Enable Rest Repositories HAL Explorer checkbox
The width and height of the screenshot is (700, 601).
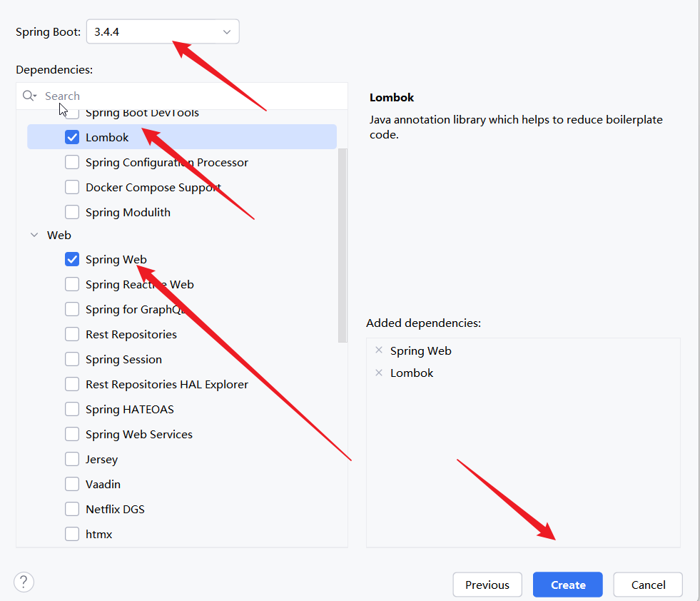click(x=72, y=385)
